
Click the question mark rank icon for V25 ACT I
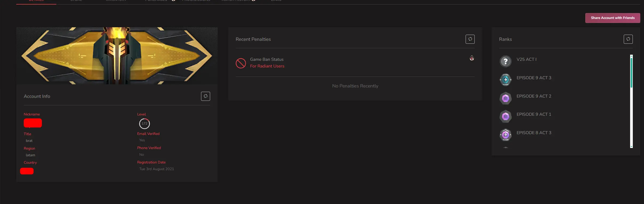click(505, 61)
